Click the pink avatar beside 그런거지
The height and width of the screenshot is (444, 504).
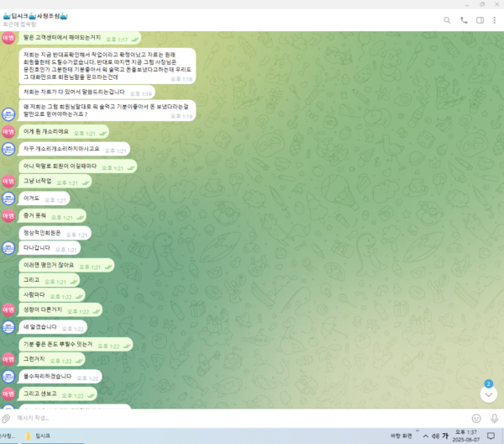click(x=8, y=359)
